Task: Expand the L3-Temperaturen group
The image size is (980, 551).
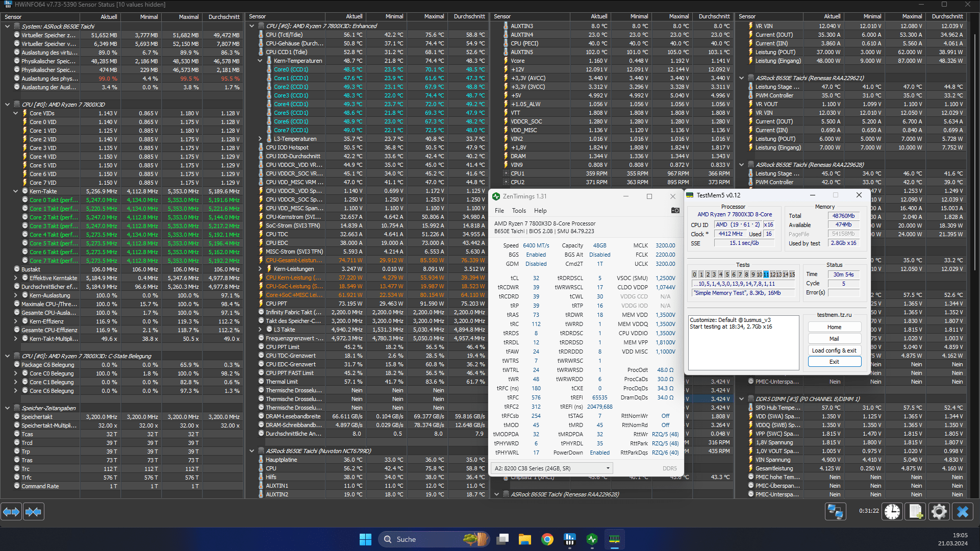Action: click(260, 139)
